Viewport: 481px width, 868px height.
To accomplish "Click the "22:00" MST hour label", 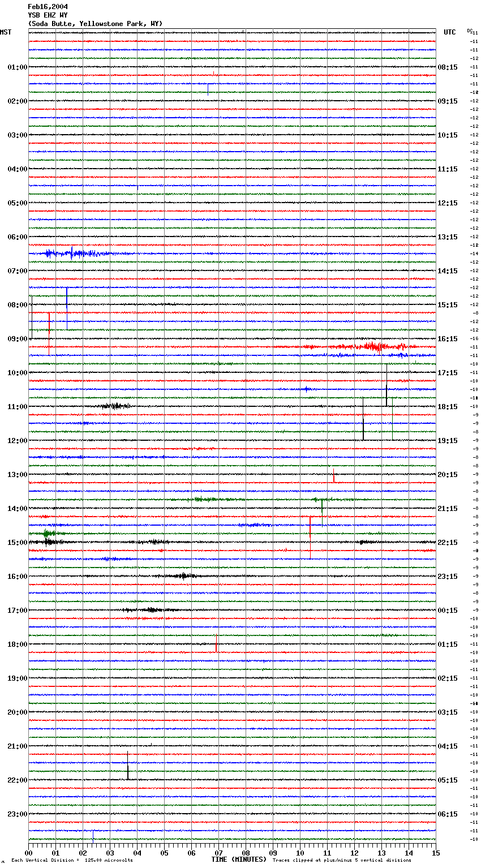I will 18,780.
